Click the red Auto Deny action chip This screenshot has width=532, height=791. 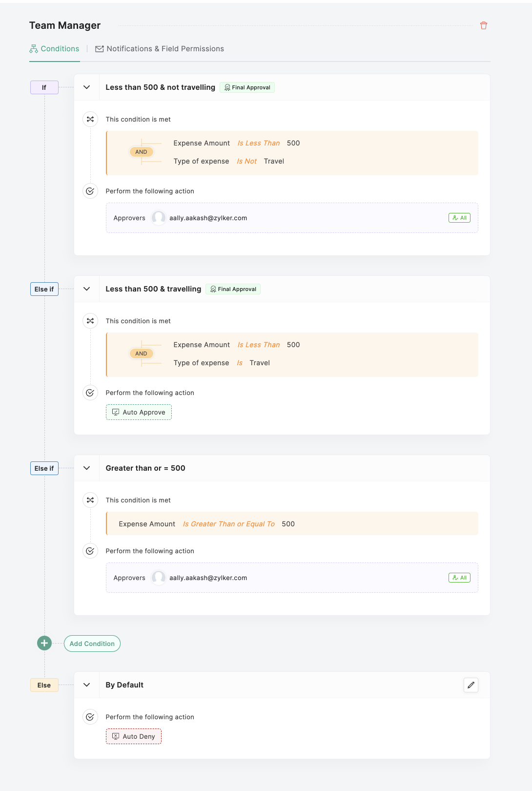click(x=134, y=736)
